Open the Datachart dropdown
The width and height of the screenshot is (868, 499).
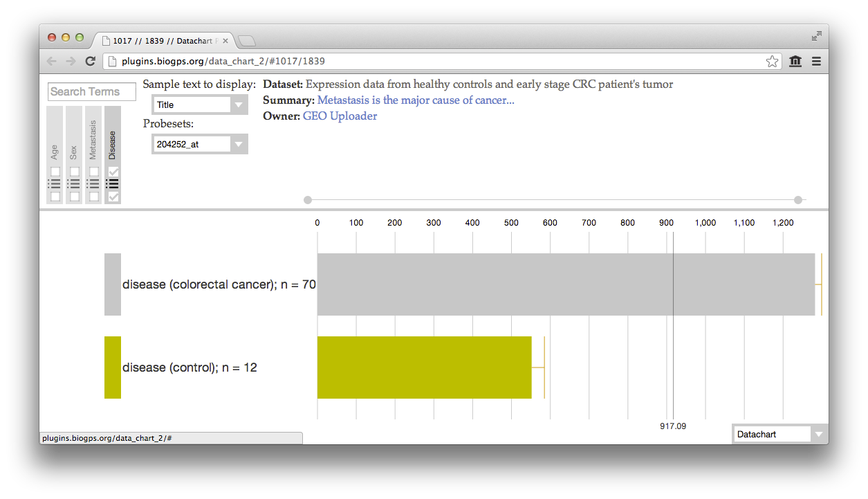780,434
